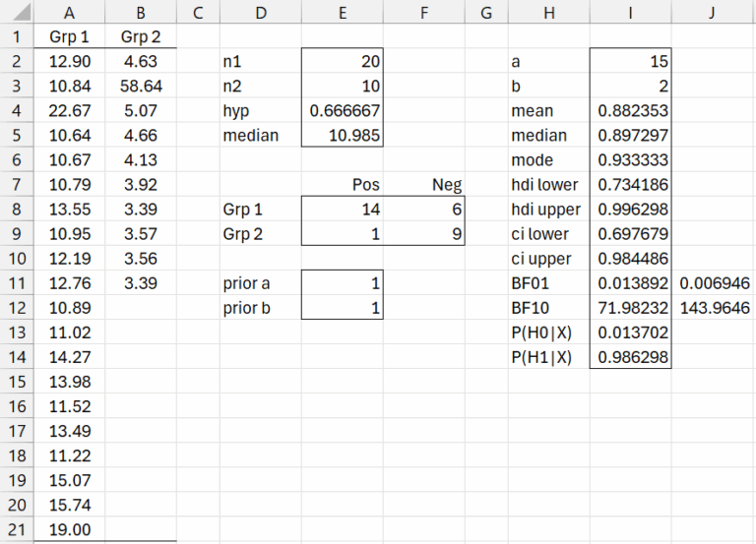
Task: Click the n2 label cell
Action: (x=261, y=86)
